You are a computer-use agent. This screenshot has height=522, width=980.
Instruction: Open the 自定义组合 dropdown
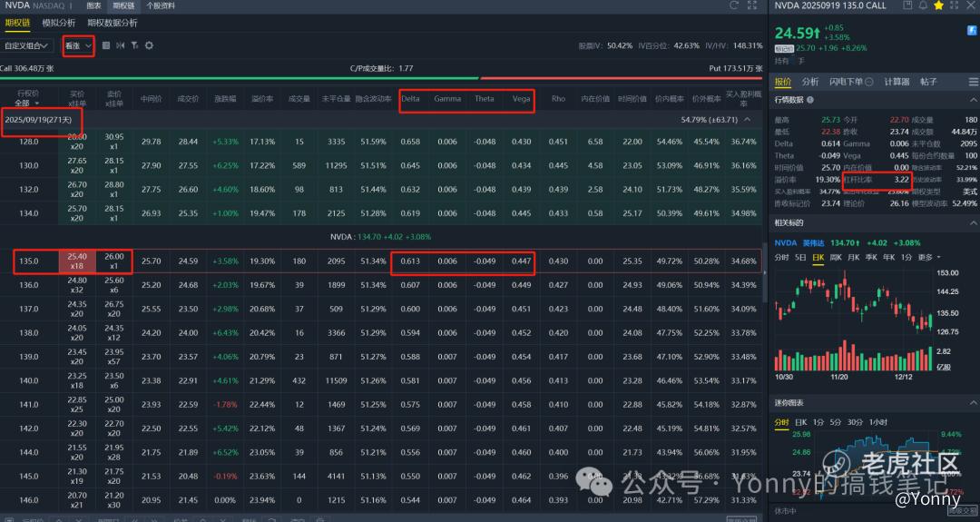pos(25,45)
